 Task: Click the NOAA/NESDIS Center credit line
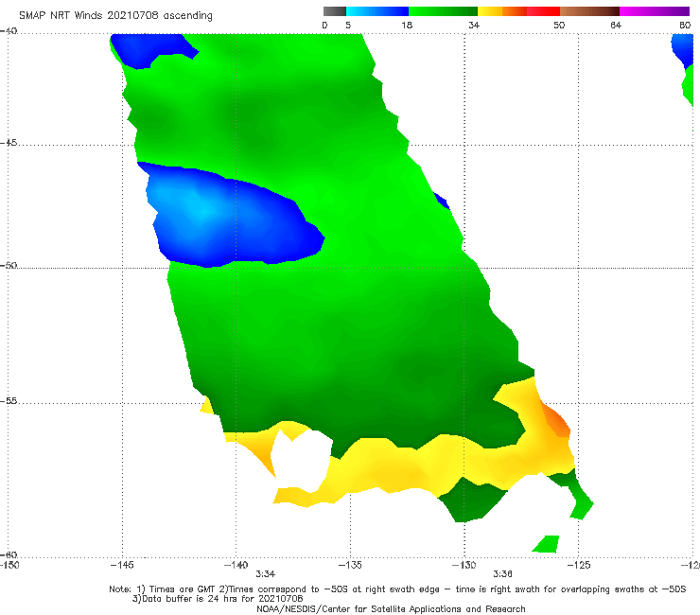click(391, 609)
